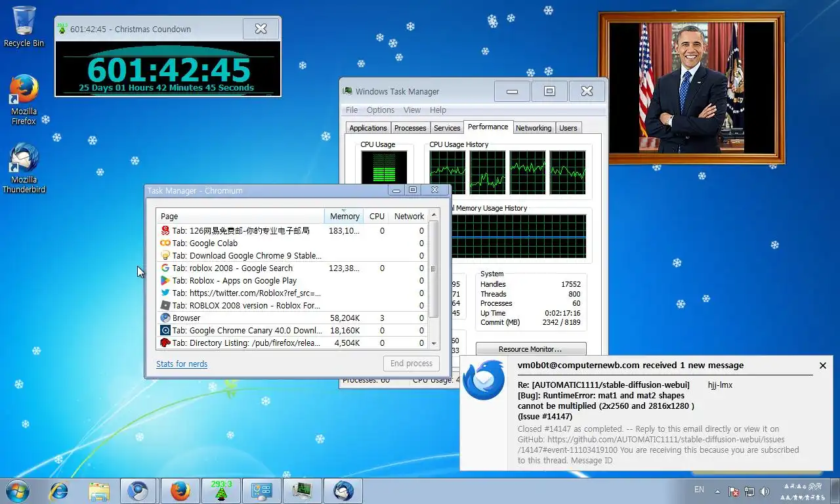
Task: Switch to the Services tab
Action: [447, 128]
